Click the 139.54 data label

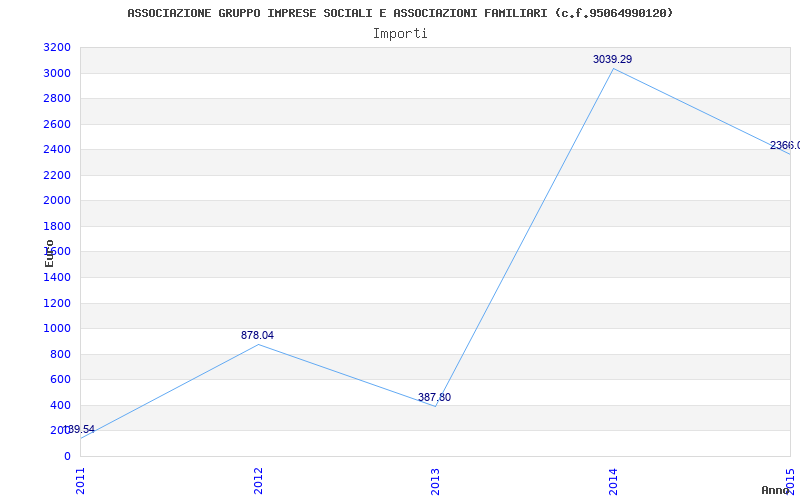[x=79, y=430]
